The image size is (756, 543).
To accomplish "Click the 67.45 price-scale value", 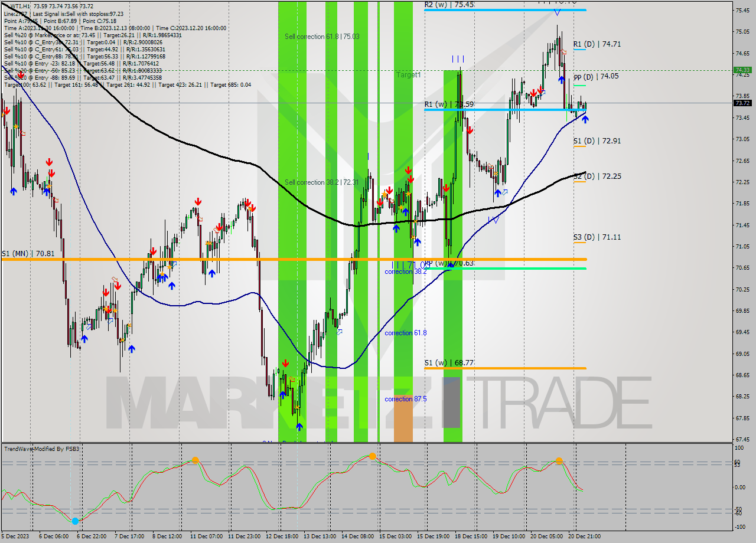I will coord(742,440).
